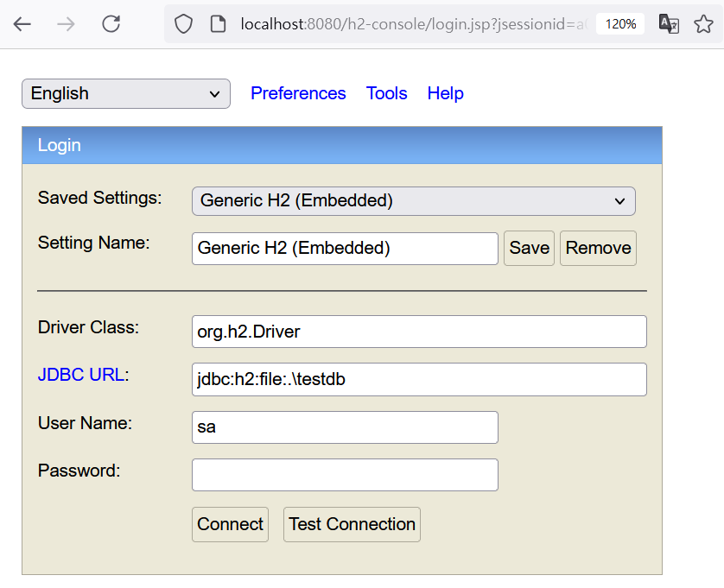This screenshot has height=588, width=724.
Task: Remove the Generic H2 setting
Action: coord(598,248)
